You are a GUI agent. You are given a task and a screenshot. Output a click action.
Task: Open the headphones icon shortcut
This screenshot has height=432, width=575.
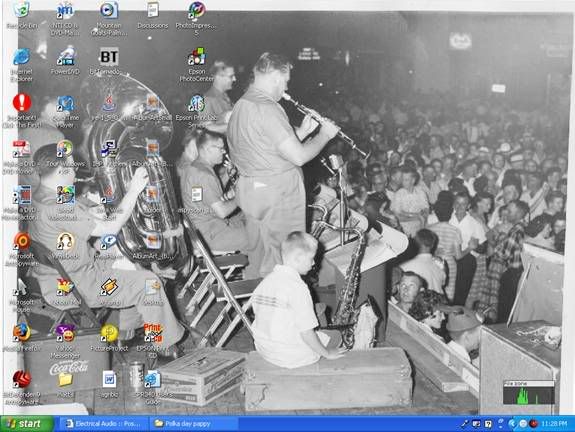(65, 241)
